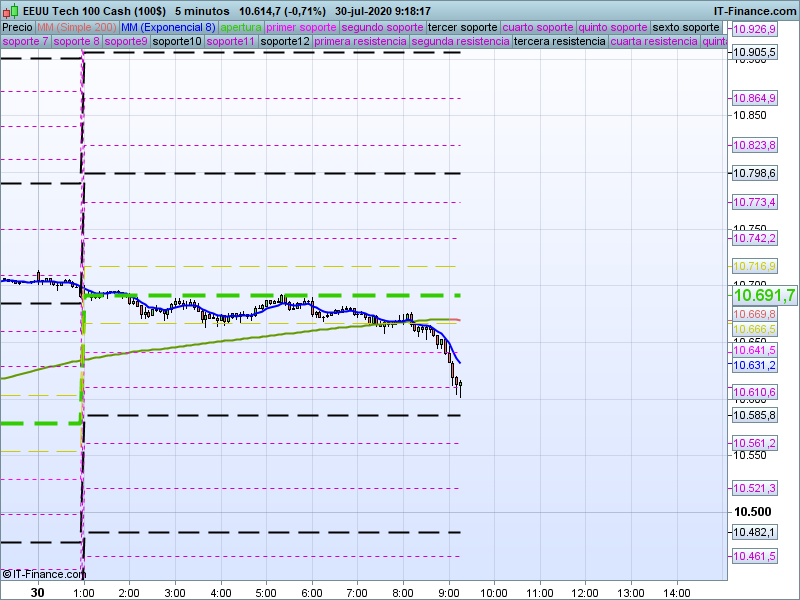Click the blue 10.631,2 price tag
Screen dimensions: 800x600
pos(755,366)
